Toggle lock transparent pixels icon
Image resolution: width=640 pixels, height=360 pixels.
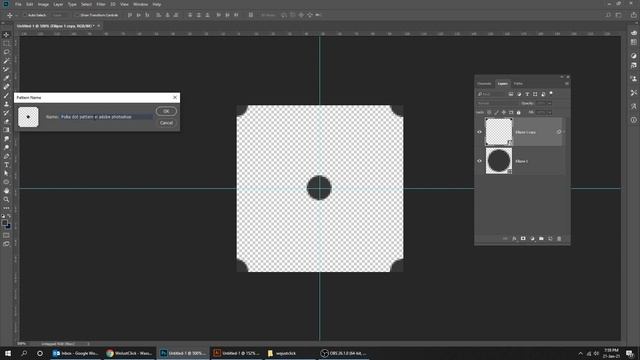click(489, 112)
